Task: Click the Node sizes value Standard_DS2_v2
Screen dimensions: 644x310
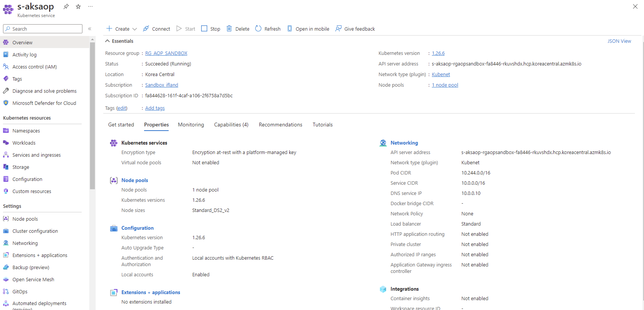Action: pyautogui.click(x=211, y=210)
